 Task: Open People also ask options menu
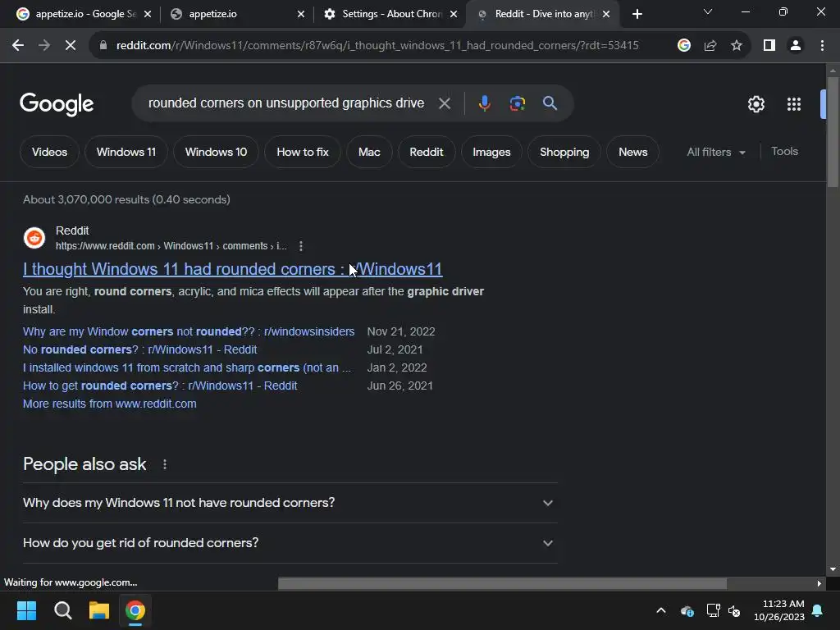[164, 464]
